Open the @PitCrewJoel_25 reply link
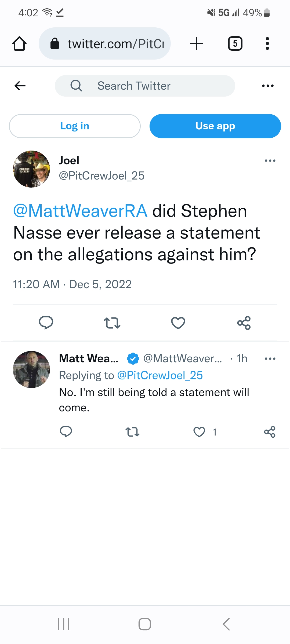This screenshot has width=290, height=644. pos(160,375)
